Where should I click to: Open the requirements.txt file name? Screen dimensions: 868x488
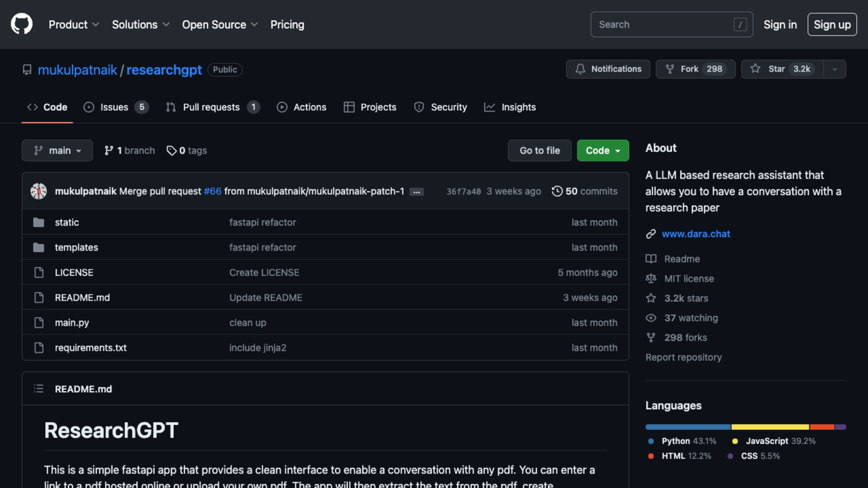(91, 347)
